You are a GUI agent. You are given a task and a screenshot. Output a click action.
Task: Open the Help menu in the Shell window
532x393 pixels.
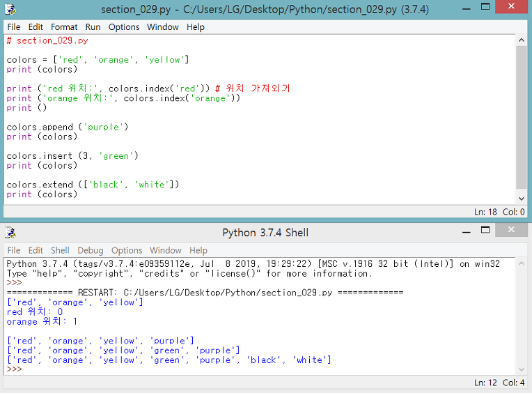coord(198,250)
